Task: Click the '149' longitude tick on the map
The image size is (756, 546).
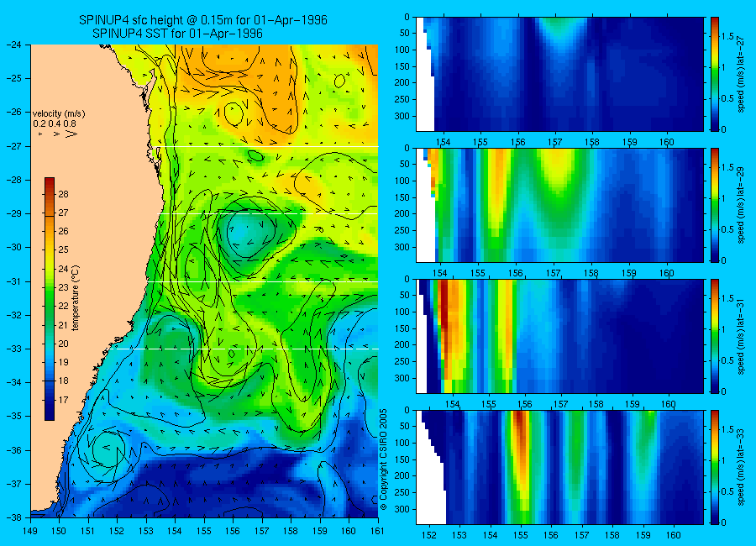Action: coord(30,532)
